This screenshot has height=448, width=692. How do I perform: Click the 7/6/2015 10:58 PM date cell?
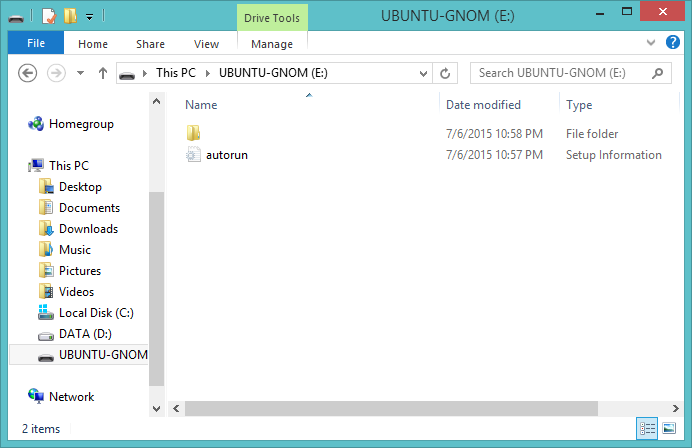tap(494, 134)
